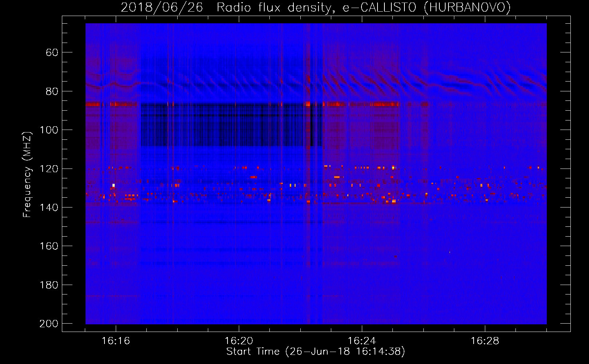Image resolution: width=589 pixels, height=364 pixels.
Task: Select the 60 frequency tick label
Action: click(52, 52)
